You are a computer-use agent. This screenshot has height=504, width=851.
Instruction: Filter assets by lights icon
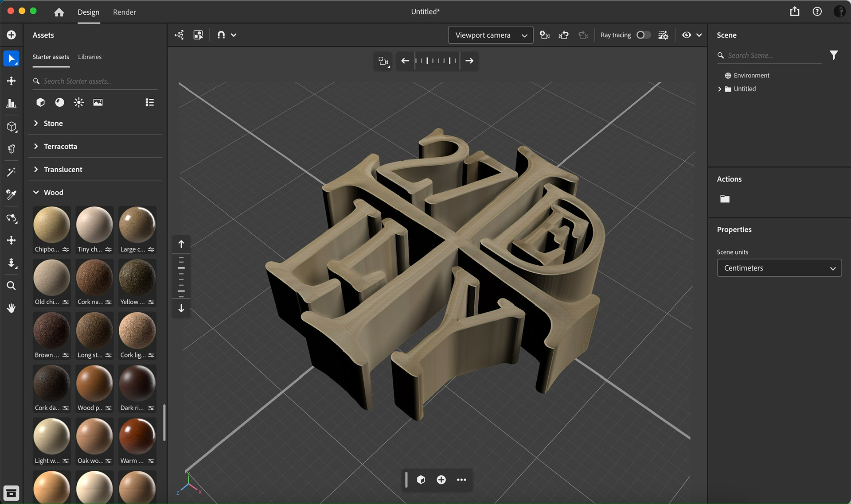(78, 102)
